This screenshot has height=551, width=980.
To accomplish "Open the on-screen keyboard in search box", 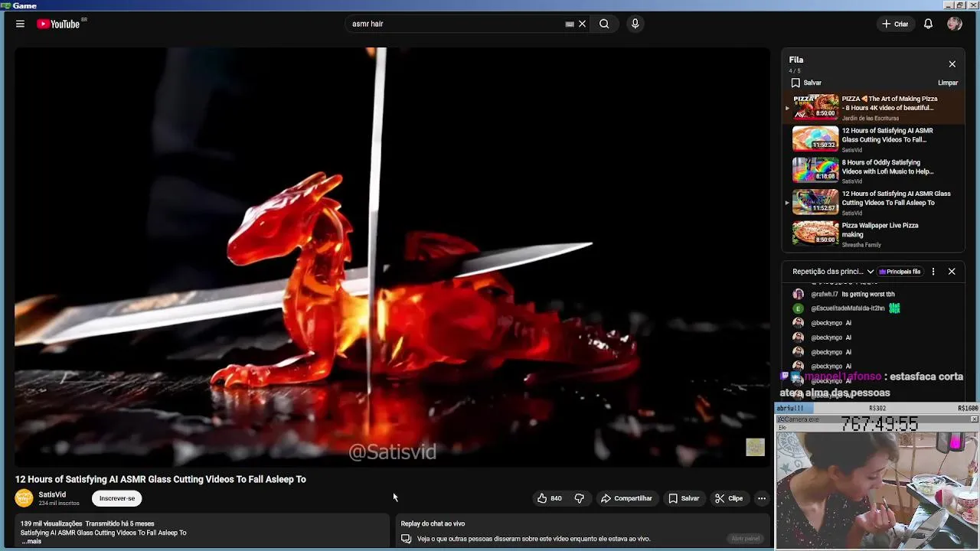I will click(570, 24).
